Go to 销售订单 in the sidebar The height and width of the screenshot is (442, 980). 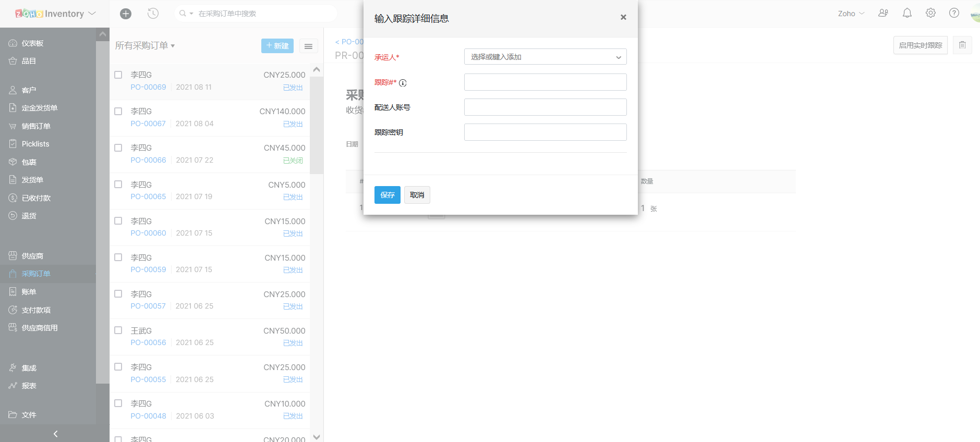pos(36,126)
